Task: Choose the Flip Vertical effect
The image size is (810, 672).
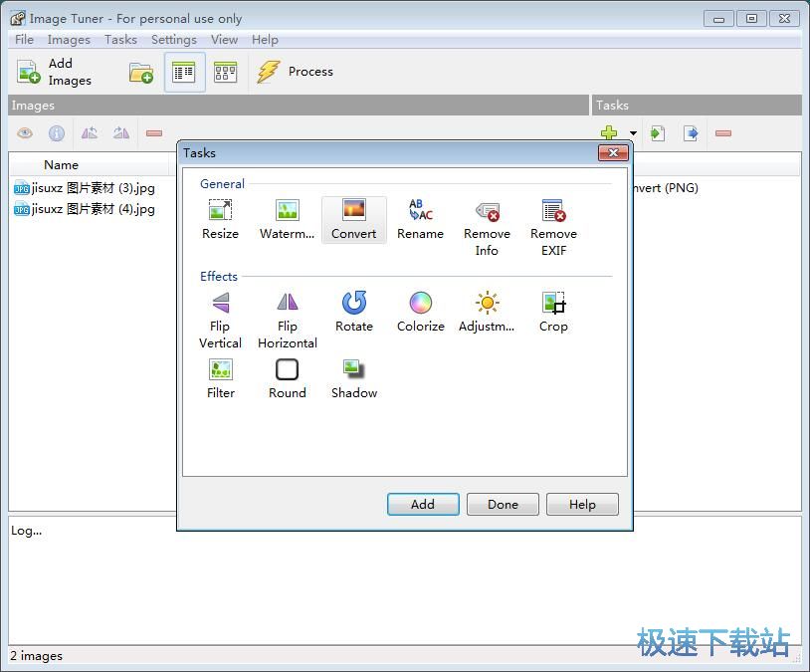Action: 220,320
